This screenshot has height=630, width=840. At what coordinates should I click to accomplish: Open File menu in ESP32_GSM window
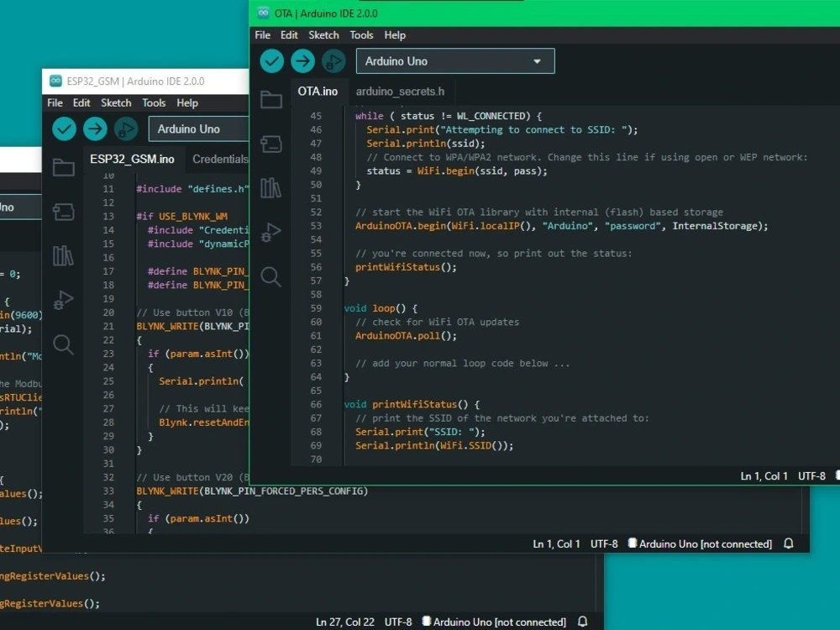point(55,102)
